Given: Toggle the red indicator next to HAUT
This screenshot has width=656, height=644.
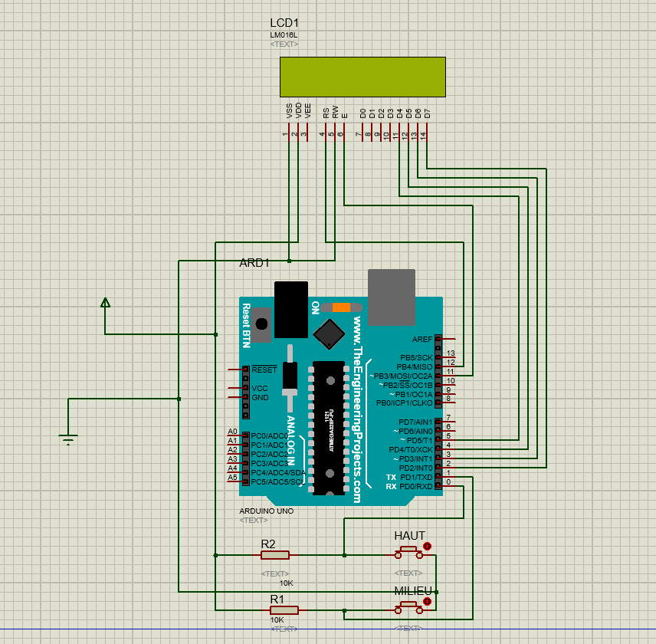Looking at the screenshot, I should pos(427,546).
